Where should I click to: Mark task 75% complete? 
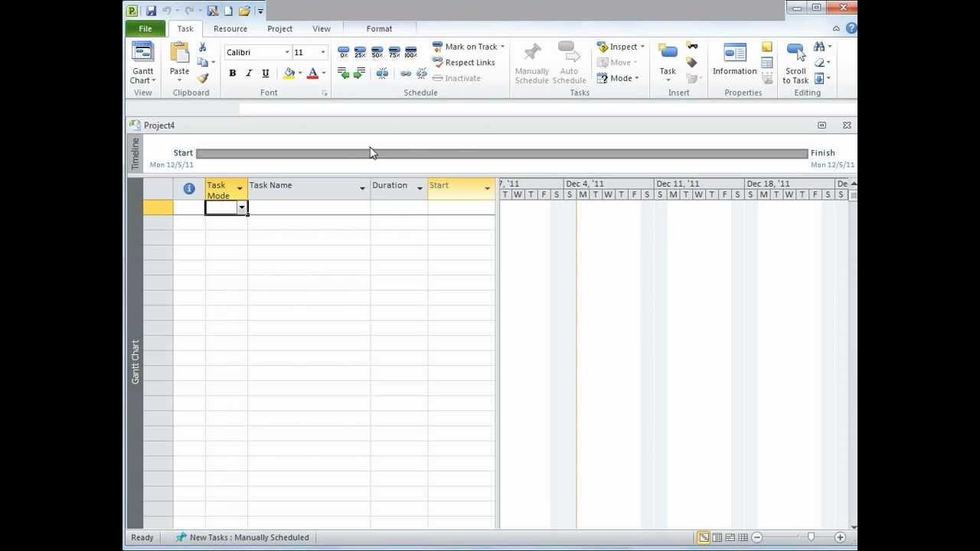394,52
